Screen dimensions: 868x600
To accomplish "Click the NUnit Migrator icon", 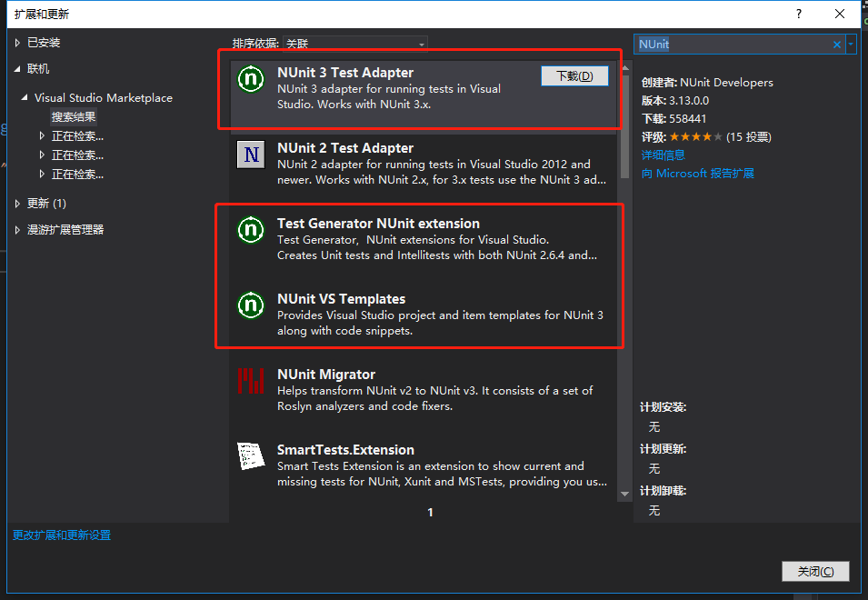I will [x=250, y=381].
